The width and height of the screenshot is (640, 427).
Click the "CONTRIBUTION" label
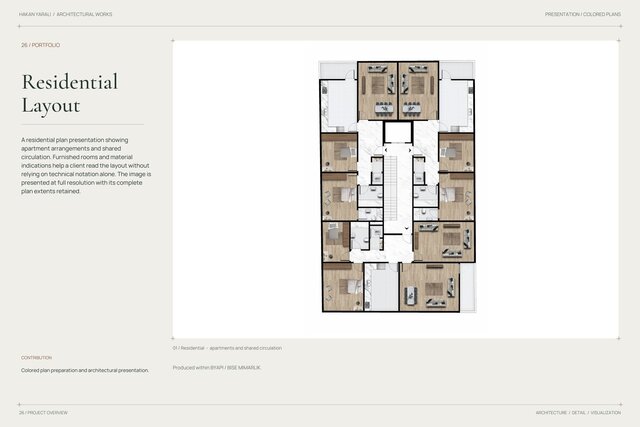click(36, 358)
